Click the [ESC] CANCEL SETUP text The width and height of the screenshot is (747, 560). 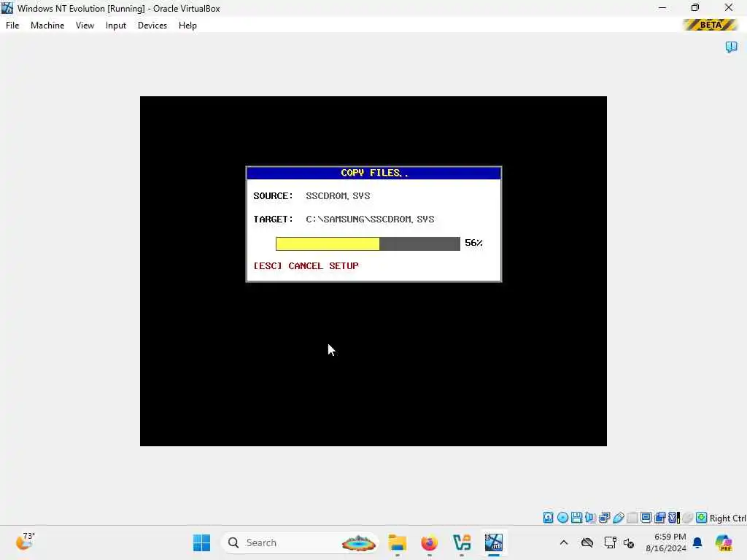(x=306, y=265)
